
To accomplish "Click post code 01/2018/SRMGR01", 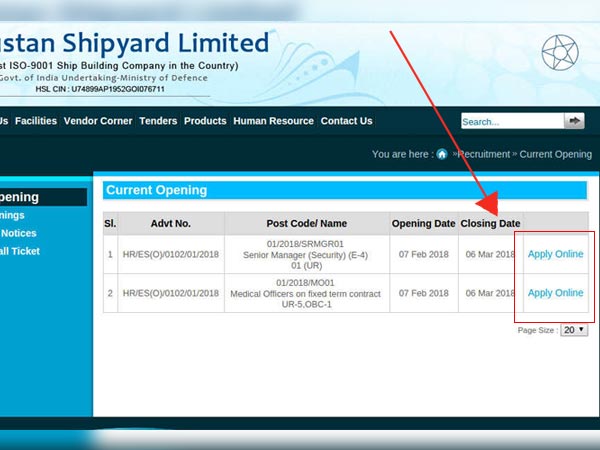I will point(305,244).
